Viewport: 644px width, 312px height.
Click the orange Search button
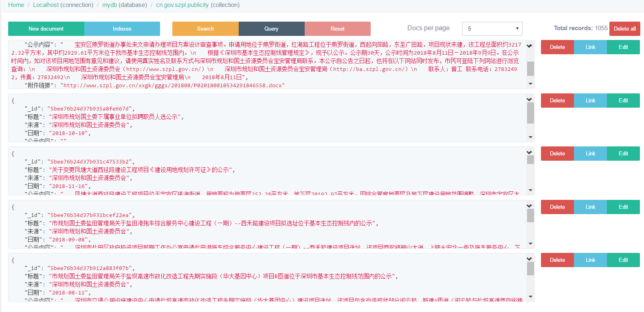[205, 29]
